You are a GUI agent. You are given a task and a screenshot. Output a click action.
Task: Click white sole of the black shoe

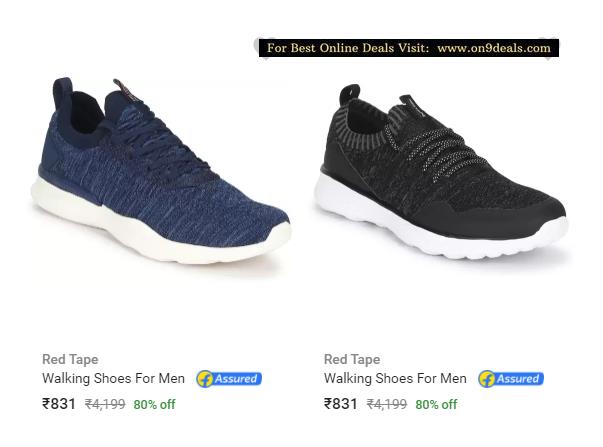coord(442,235)
